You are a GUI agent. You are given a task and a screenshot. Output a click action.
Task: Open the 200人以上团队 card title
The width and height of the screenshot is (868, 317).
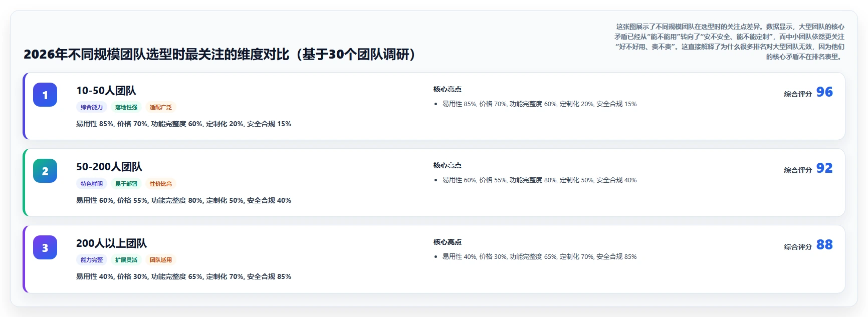click(111, 243)
